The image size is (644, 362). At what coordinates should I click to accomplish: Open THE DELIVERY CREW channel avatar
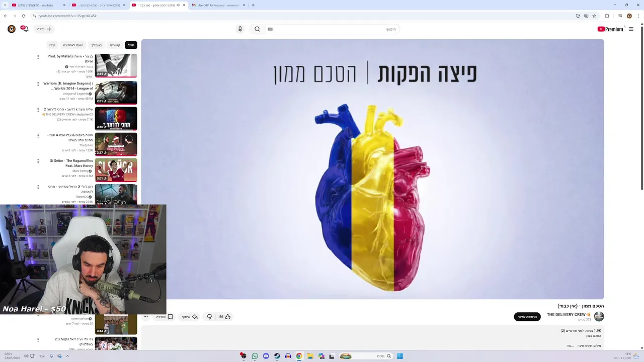pos(599,316)
